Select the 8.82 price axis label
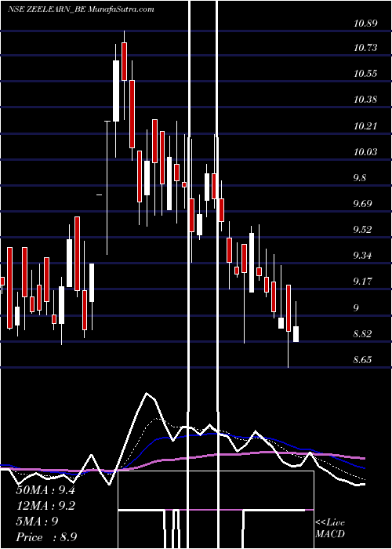The height and width of the screenshot is (549, 392). (362, 333)
